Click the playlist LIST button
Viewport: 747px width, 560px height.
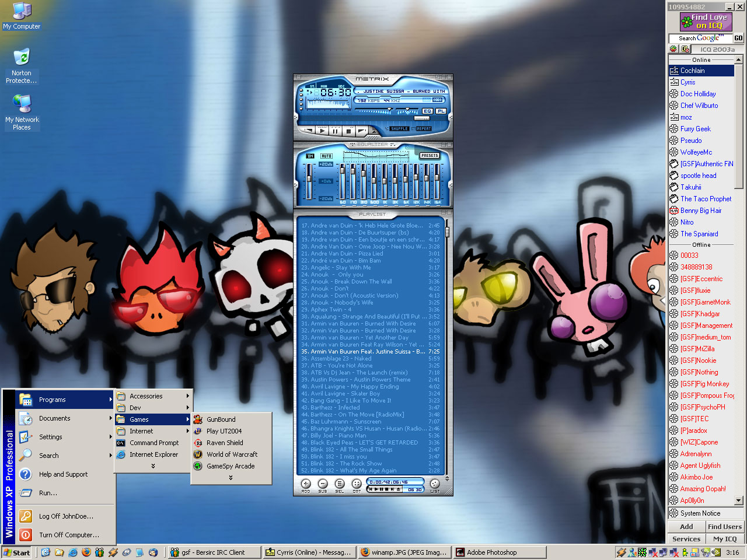(435, 484)
